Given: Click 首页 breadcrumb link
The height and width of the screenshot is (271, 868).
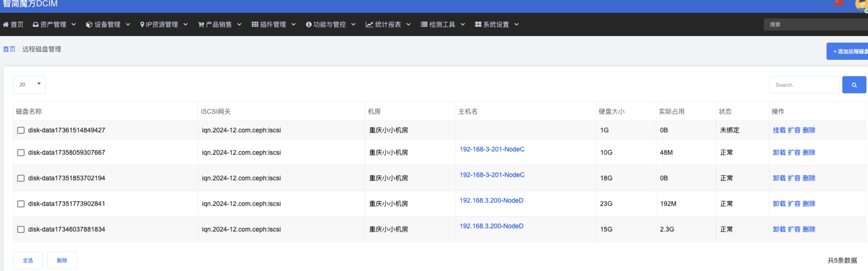Looking at the screenshot, I should (x=9, y=50).
